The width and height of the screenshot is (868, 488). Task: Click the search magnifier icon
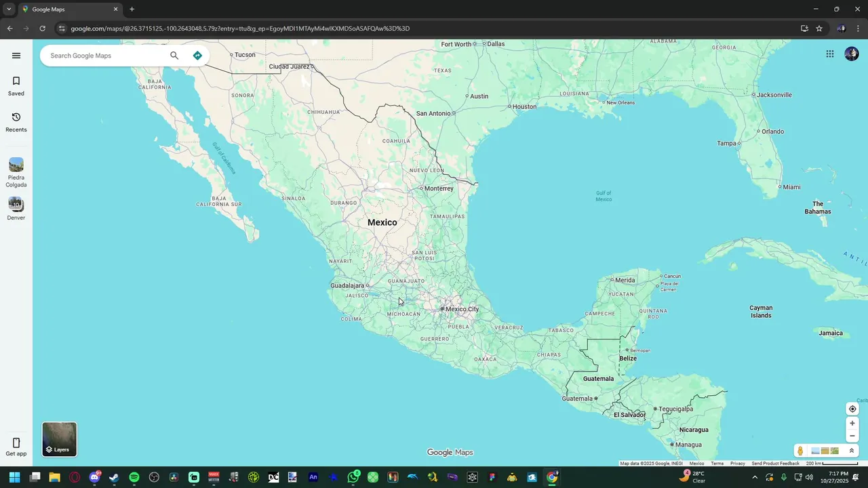[x=174, y=56]
